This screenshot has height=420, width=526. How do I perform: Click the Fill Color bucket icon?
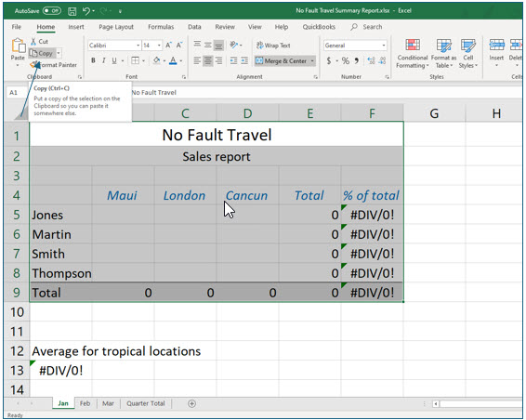pos(157,60)
